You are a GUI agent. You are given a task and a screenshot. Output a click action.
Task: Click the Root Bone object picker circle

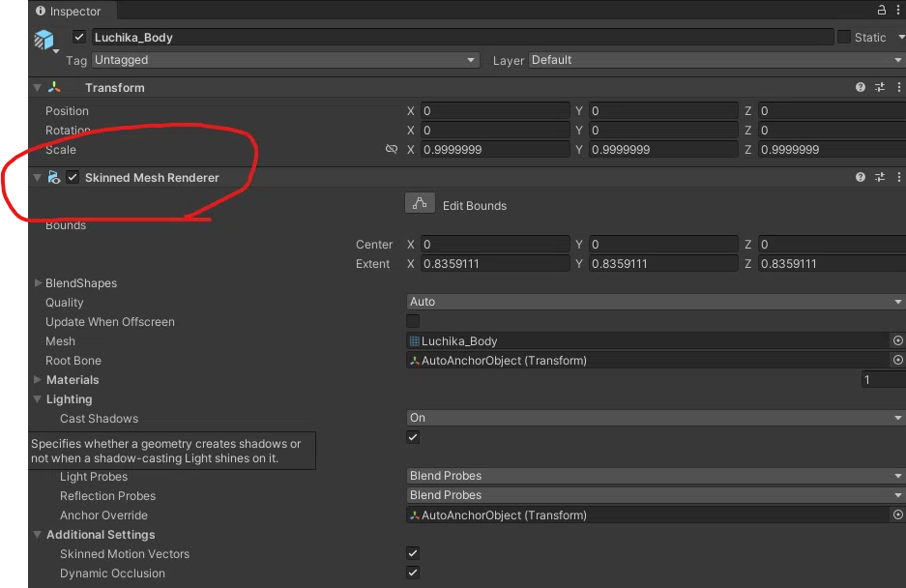point(898,360)
